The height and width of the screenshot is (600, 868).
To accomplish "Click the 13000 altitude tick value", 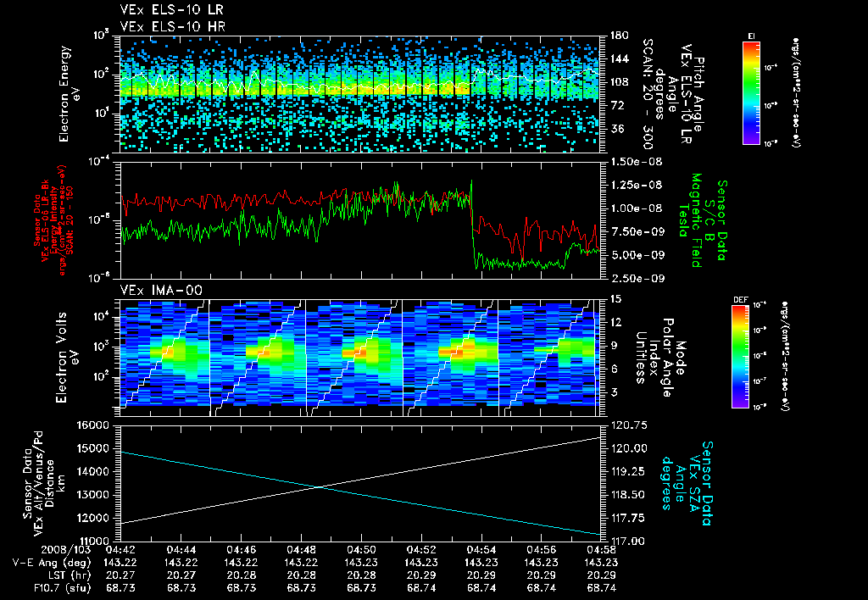I will click(93, 495).
